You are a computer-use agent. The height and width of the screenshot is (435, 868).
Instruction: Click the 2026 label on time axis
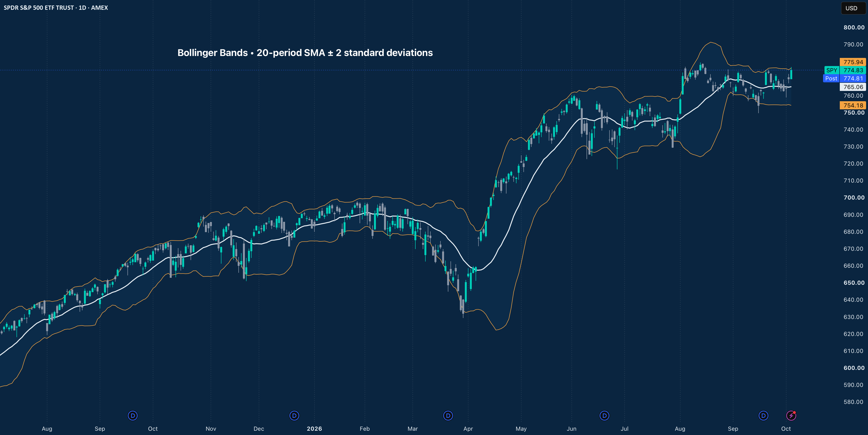point(314,429)
